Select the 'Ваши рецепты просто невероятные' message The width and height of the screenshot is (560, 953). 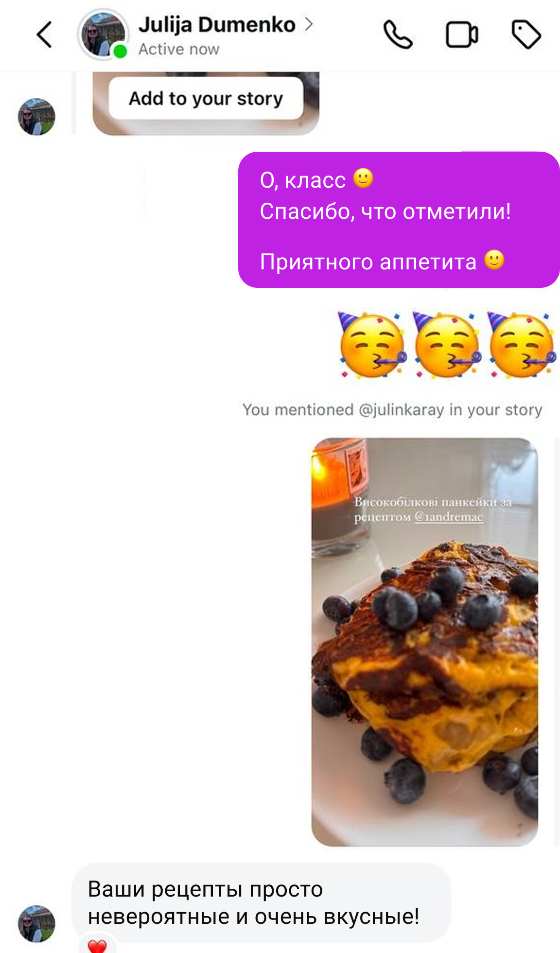tap(261, 902)
